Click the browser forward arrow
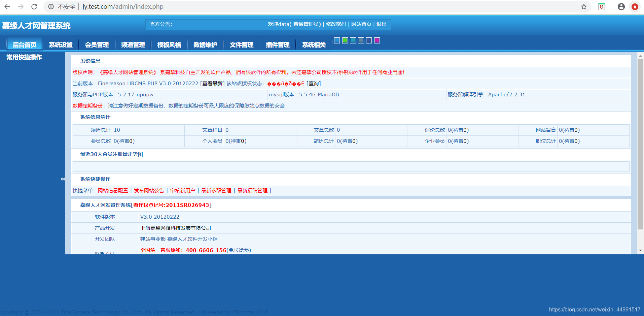The image size is (644, 316). point(21,7)
